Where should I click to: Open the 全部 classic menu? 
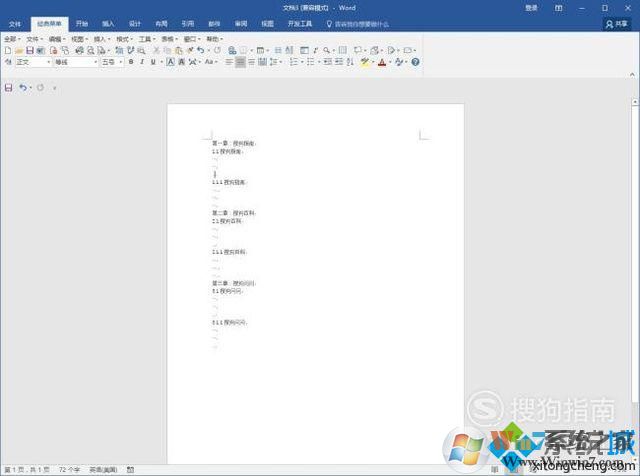[12, 39]
